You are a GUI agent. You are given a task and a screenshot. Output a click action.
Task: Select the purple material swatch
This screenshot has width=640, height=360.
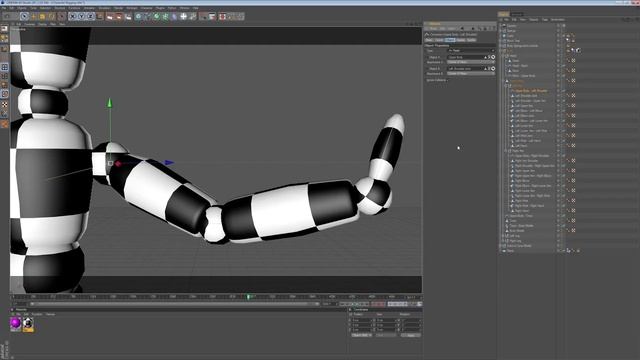coord(16,324)
